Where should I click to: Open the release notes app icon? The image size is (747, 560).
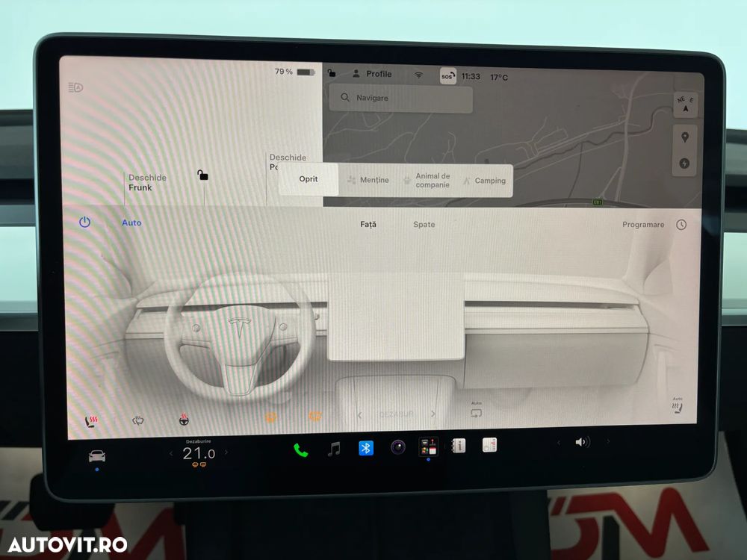tap(489, 445)
